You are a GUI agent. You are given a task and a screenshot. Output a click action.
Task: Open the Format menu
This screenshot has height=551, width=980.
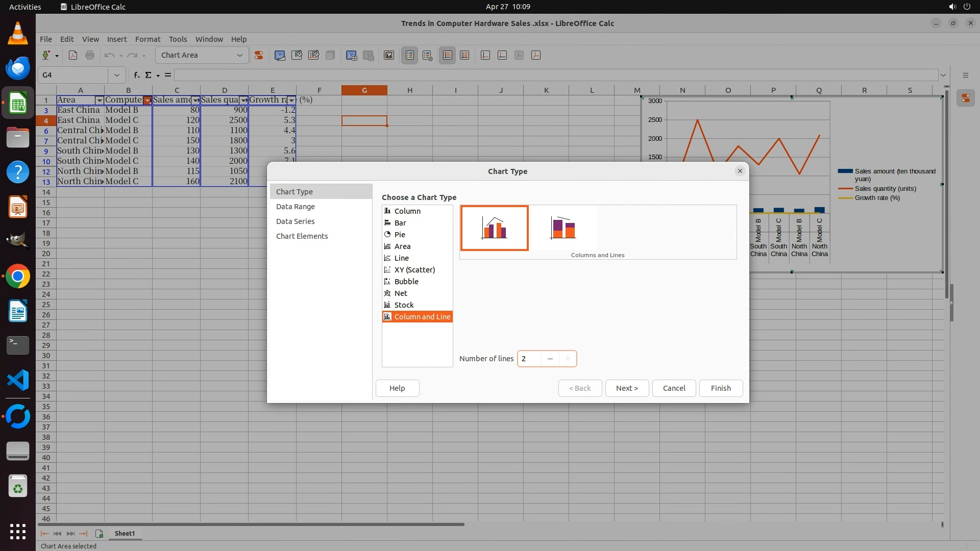pos(148,39)
